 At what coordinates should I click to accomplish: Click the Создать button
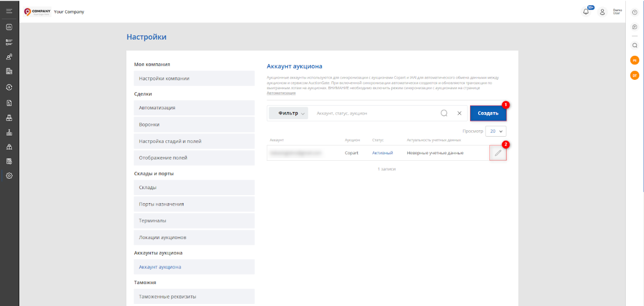point(488,113)
